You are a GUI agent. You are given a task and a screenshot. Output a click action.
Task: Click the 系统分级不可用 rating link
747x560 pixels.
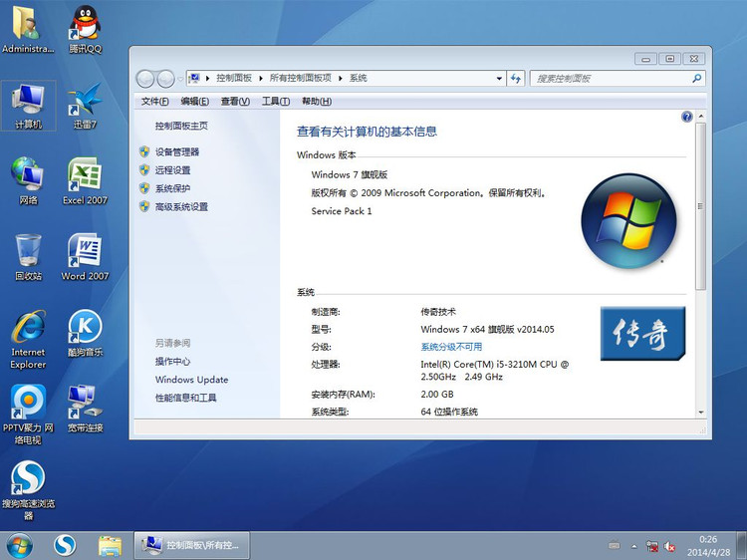(451, 347)
